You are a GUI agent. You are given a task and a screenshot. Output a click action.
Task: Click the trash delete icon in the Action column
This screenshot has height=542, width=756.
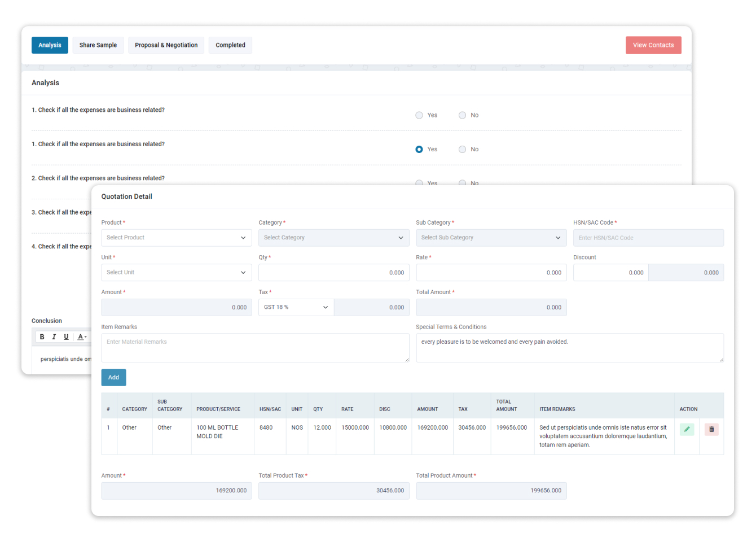711,429
